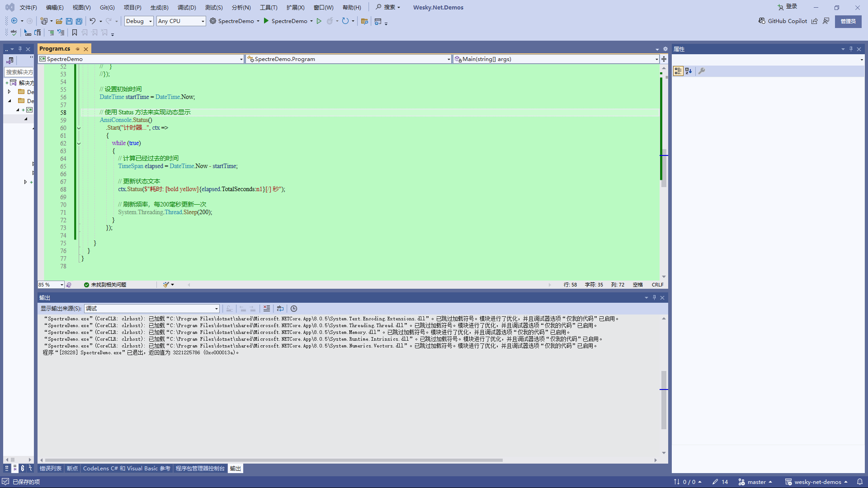Expand the Any CPU platform dropdown
This screenshot has width=868, height=488.
tap(201, 21)
